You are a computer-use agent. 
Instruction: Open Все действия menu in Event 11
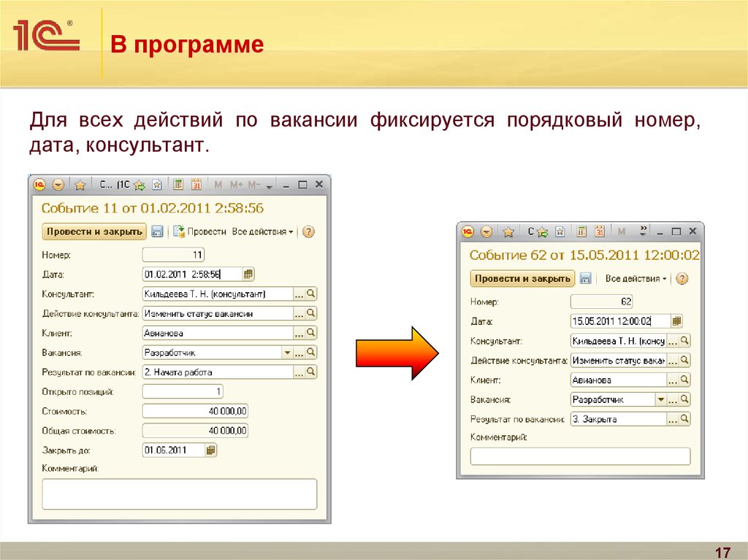click(x=262, y=231)
